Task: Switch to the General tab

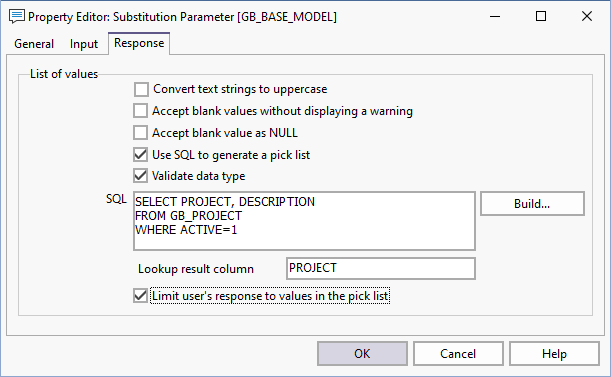Action: (34, 44)
